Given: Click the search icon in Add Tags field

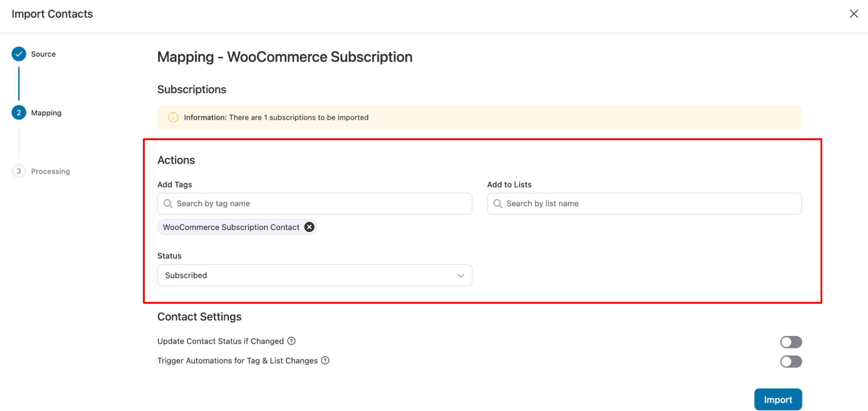Looking at the screenshot, I should click(x=168, y=204).
